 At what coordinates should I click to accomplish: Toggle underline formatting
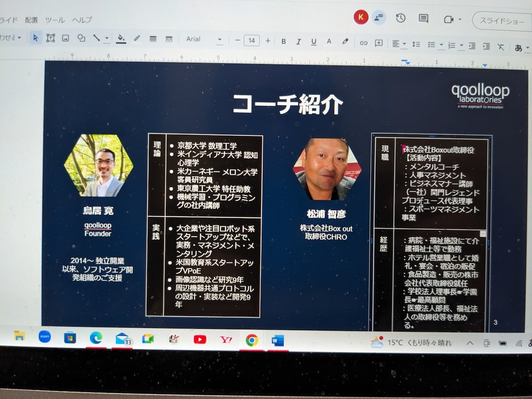pyautogui.click(x=314, y=42)
